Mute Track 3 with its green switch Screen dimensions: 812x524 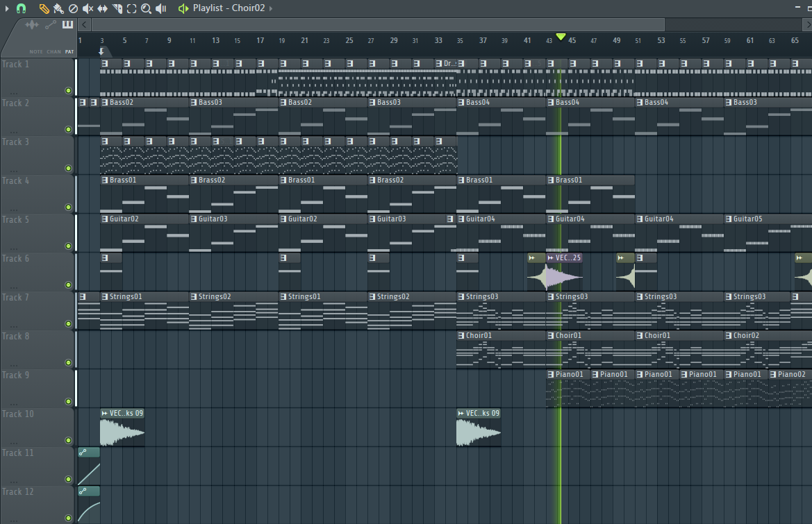pos(68,168)
